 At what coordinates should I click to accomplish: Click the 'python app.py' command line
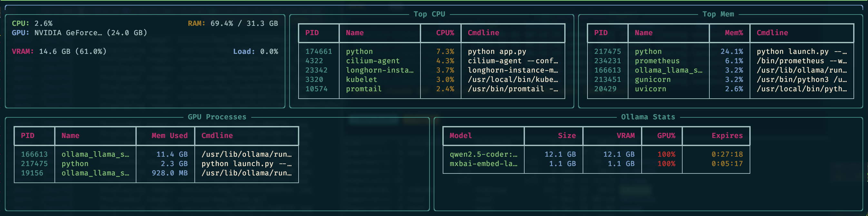[x=497, y=52]
